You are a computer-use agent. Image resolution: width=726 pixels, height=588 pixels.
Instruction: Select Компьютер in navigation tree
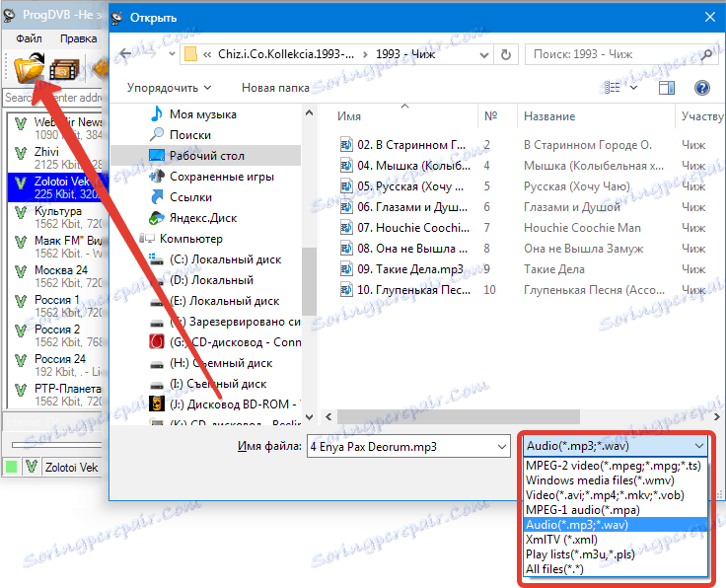point(190,239)
